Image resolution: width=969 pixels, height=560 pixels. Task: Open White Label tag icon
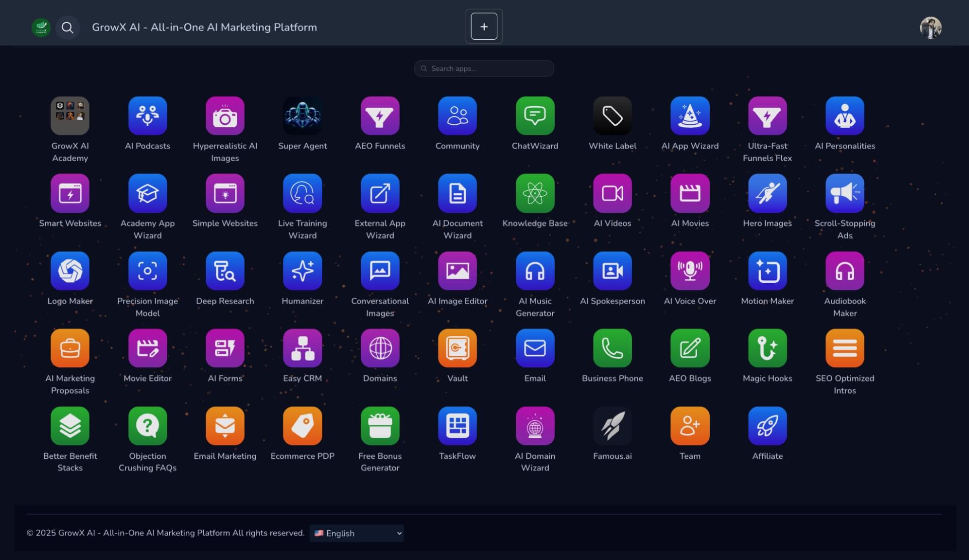tap(613, 116)
